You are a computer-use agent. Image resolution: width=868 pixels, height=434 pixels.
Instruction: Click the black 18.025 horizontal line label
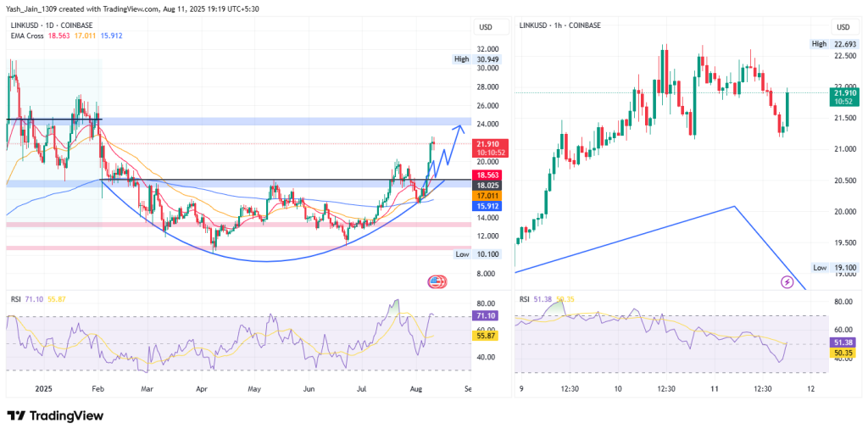(x=485, y=184)
